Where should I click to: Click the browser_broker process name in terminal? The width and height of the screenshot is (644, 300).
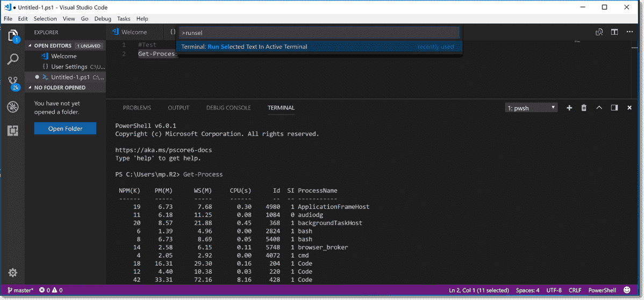coord(324,247)
